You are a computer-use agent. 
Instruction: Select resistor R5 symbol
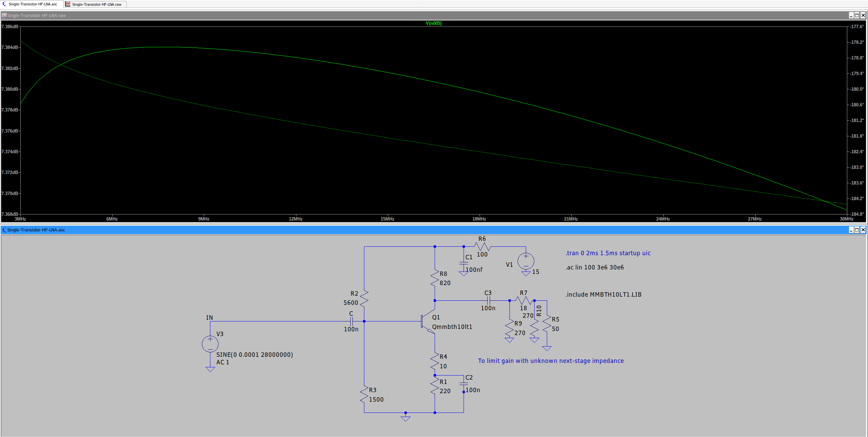coord(547,324)
